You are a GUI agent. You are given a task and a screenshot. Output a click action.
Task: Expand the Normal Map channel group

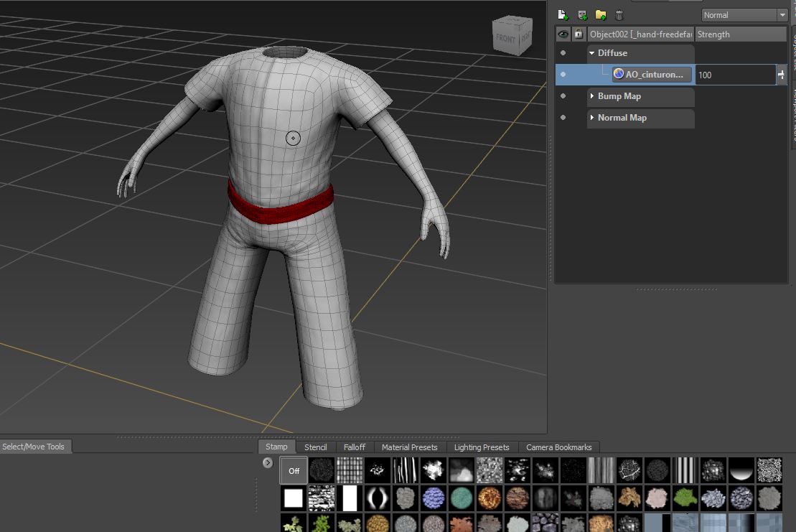tap(592, 118)
